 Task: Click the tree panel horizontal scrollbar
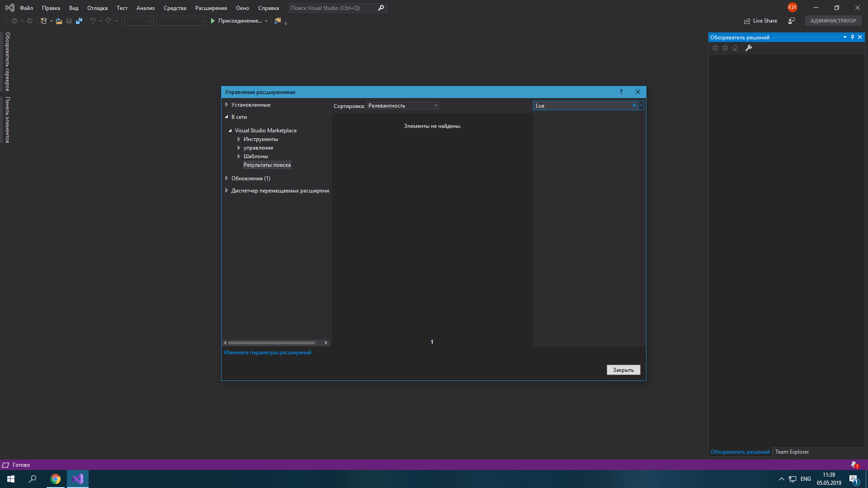(271, 343)
